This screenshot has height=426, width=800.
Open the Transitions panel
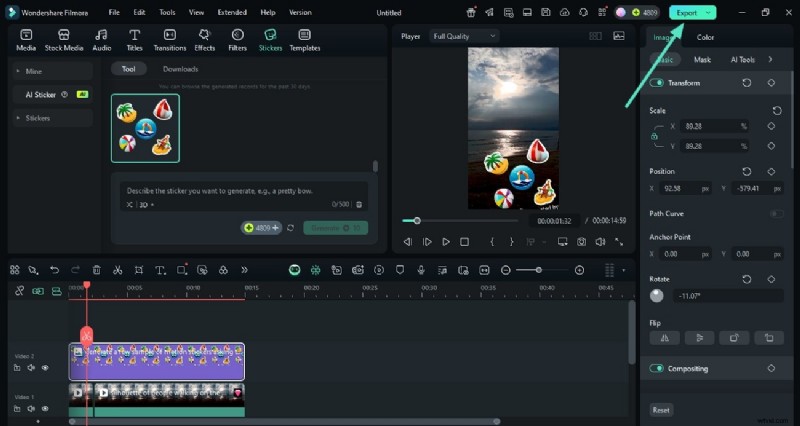(x=169, y=39)
